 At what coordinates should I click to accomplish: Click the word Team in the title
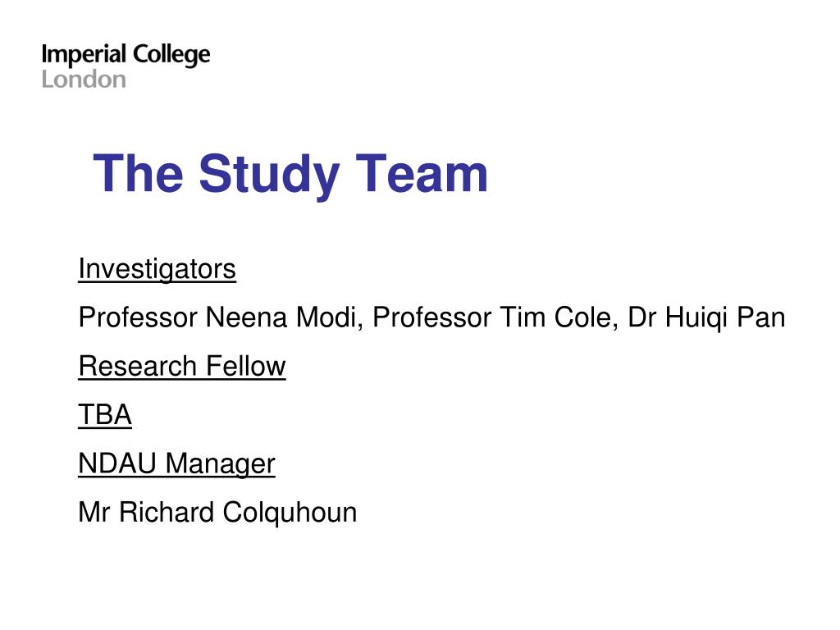pos(422,173)
